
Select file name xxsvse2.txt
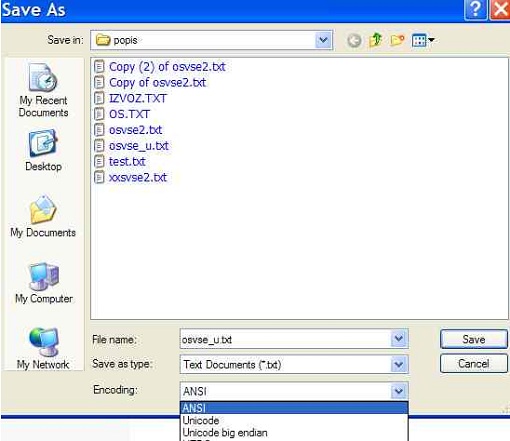coord(138,177)
